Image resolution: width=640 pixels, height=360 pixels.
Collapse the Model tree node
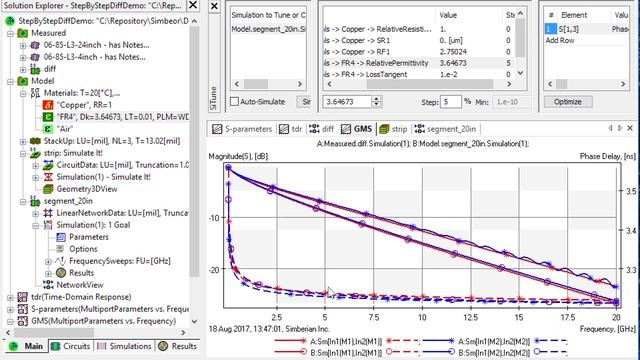pos(11,82)
